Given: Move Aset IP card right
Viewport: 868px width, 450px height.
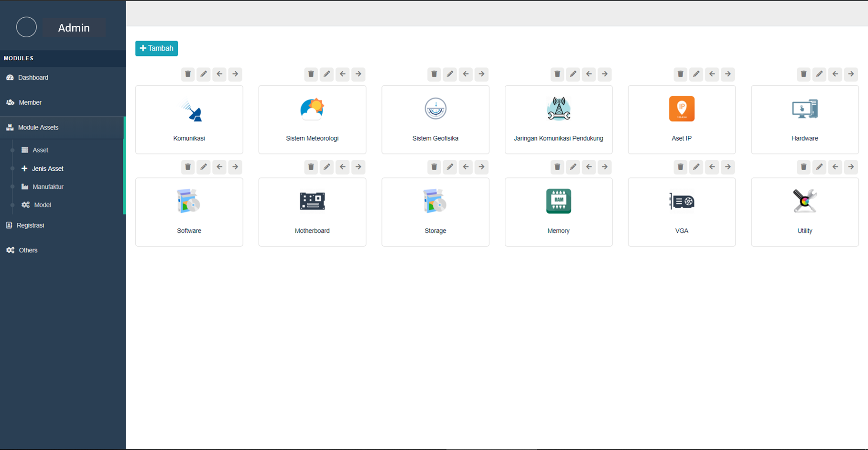Looking at the screenshot, I should 727,74.
